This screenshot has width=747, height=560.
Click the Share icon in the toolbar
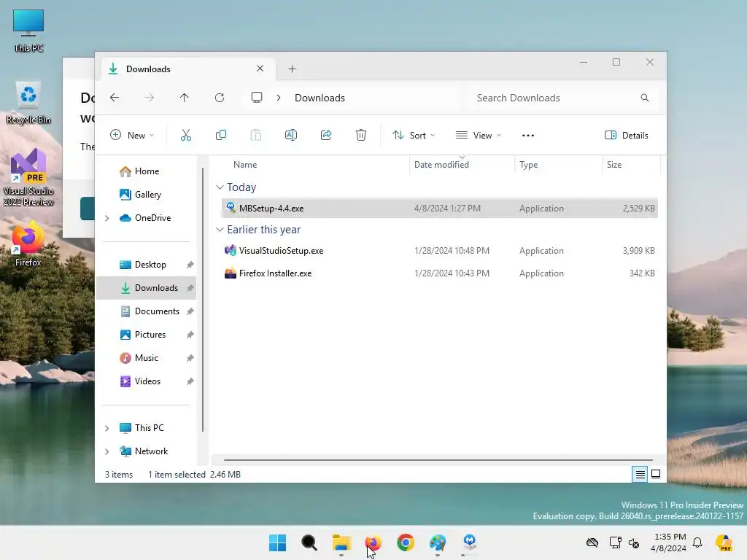coord(326,135)
